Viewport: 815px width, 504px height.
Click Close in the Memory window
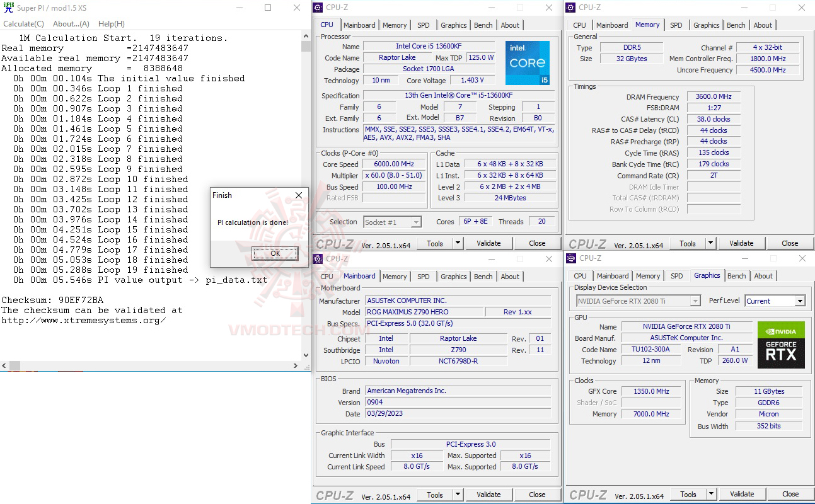click(790, 243)
